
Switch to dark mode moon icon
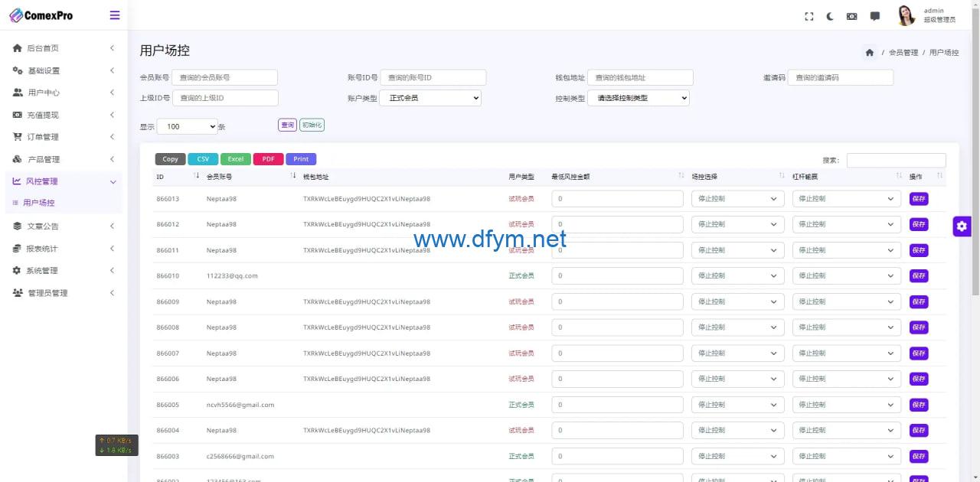coord(830,16)
